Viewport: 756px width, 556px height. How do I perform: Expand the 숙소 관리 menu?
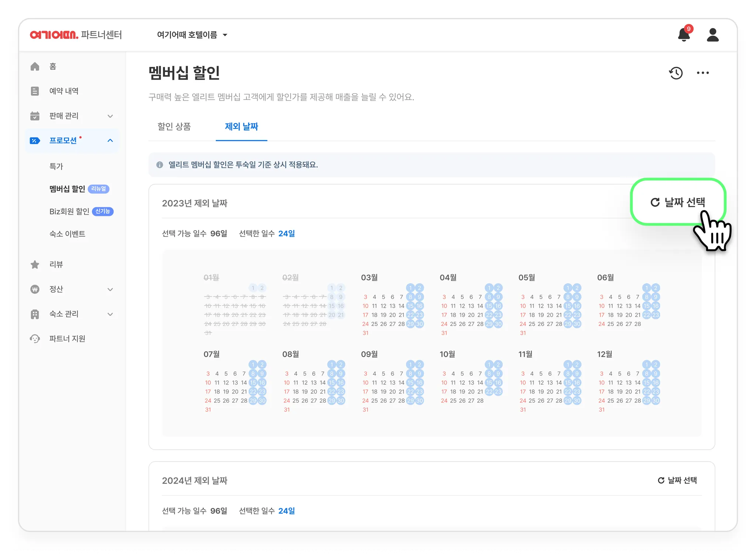tap(110, 314)
